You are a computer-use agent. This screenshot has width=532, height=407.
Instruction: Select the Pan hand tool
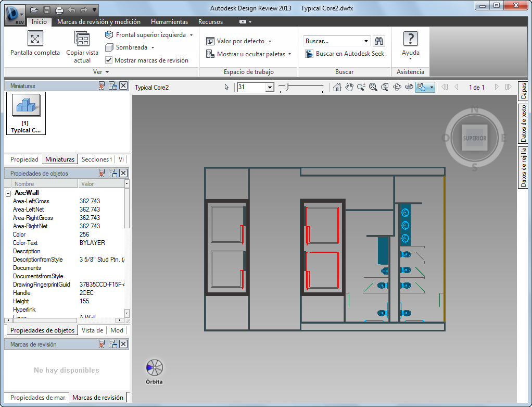coord(349,88)
